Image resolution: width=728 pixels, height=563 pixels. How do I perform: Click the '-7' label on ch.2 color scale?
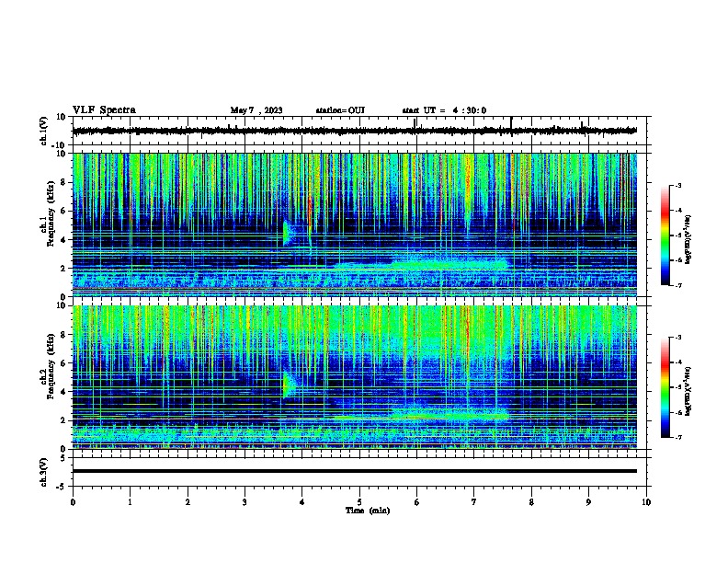pyautogui.click(x=677, y=437)
